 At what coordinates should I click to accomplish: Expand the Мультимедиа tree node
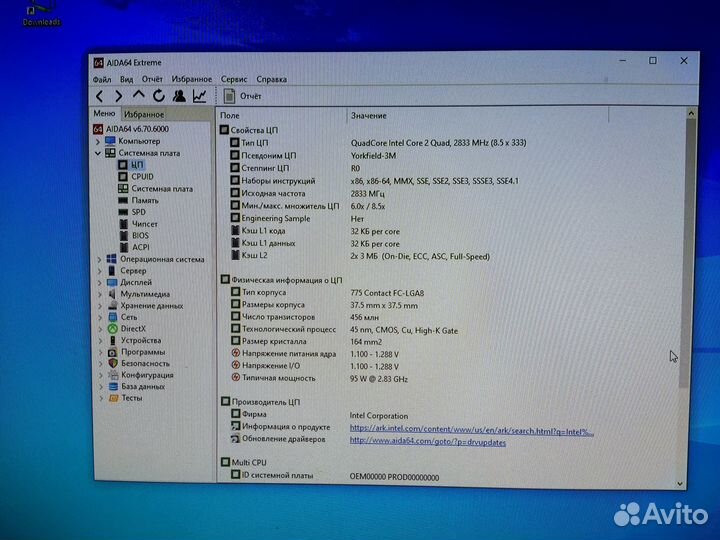pyautogui.click(x=100, y=294)
